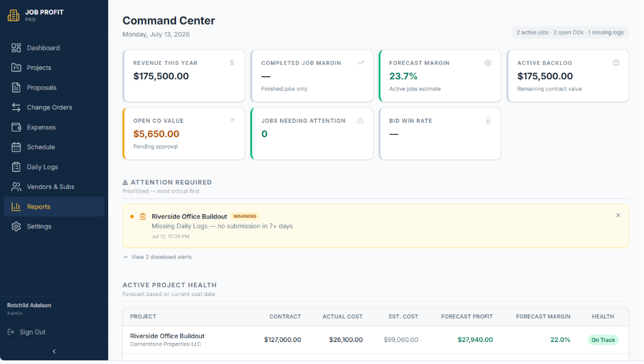Open Riverside Office Buildout project row
644x364 pixels.
pos(375,339)
